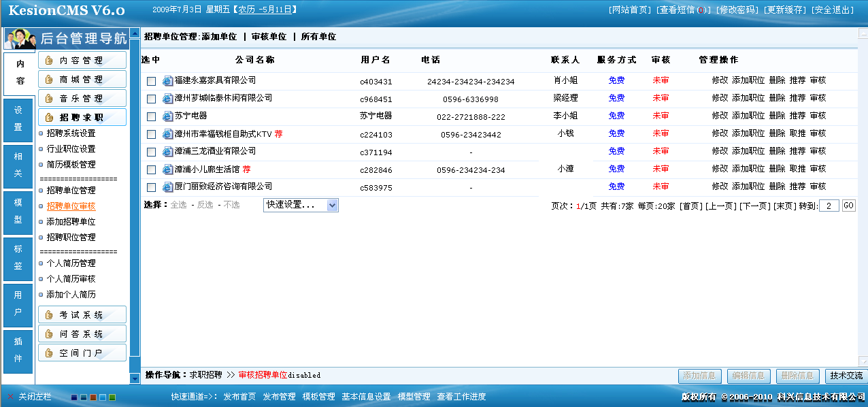Click the GO page-jump button
This screenshot has height=407, width=868.
[849, 205]
